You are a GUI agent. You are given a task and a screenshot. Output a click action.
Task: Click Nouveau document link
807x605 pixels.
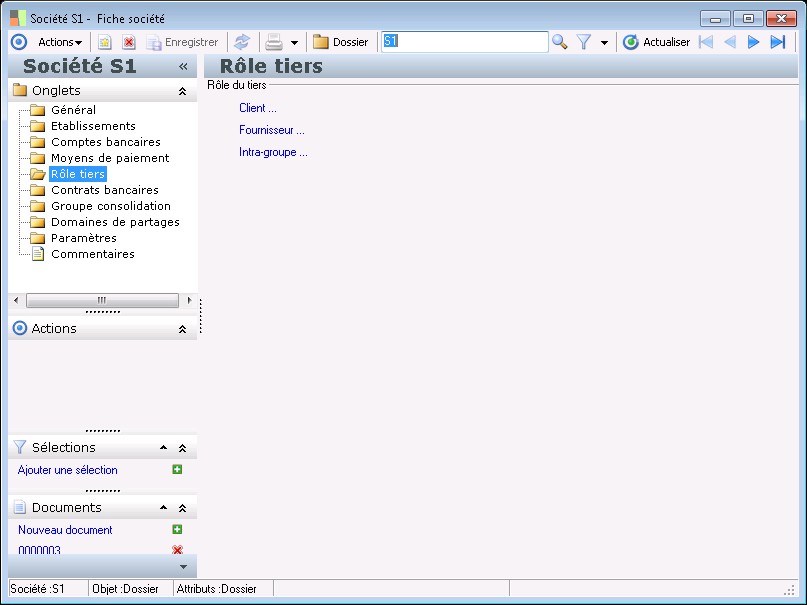tap(65, 530)
